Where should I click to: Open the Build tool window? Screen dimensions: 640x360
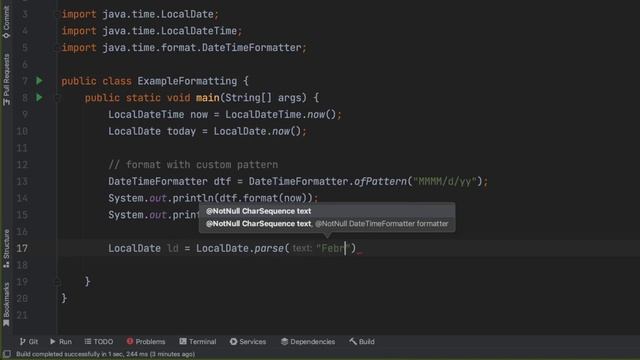(x=362, y=342)
